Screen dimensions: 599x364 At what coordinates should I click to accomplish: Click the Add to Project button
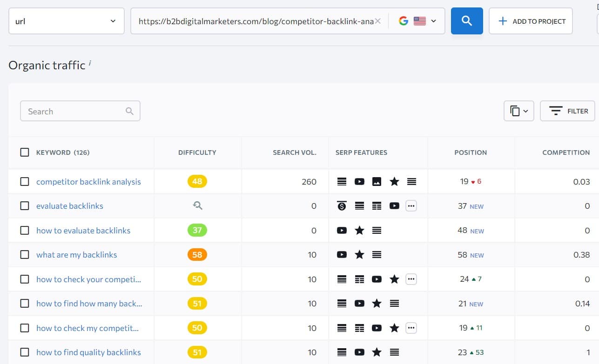(531, 21)
